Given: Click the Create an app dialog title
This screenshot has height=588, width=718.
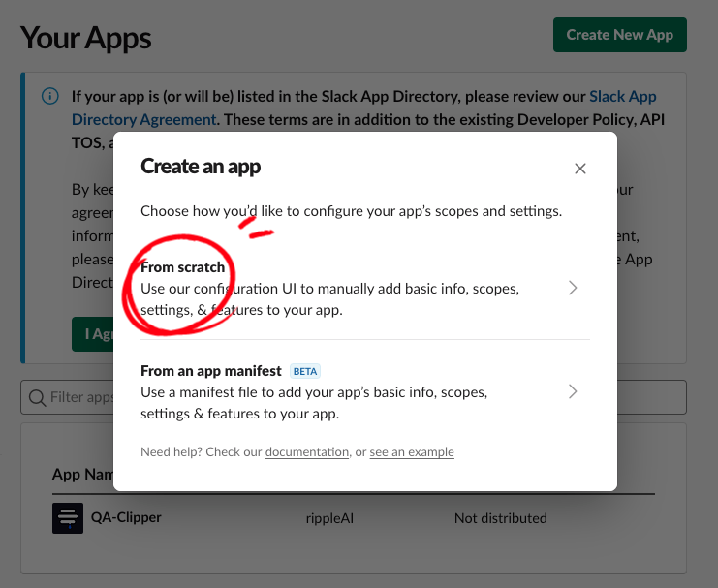Looking at the screenshot, I should click(201, 167).
